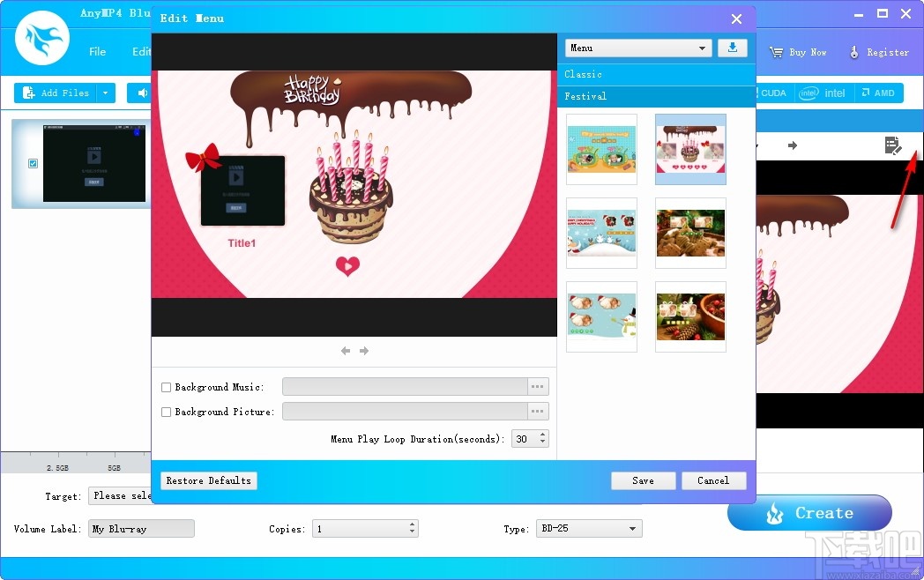This screenshot has height=580, width=924.
Task: Enable the Background Music checkbox
Action: click(165, 386)
